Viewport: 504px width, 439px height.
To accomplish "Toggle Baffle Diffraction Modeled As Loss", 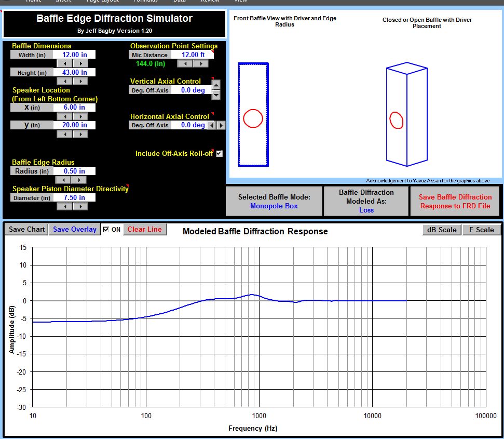I will click(366, 202).
